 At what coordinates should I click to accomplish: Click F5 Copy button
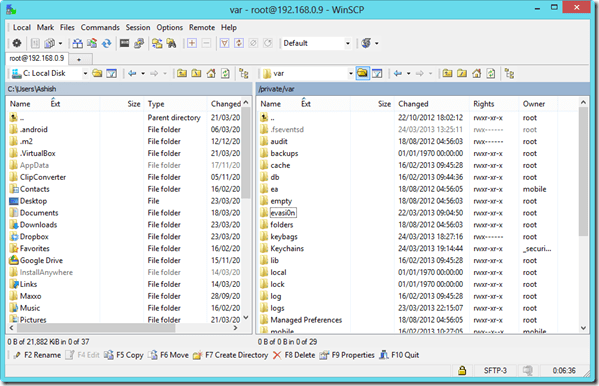[x=124, y=355]
